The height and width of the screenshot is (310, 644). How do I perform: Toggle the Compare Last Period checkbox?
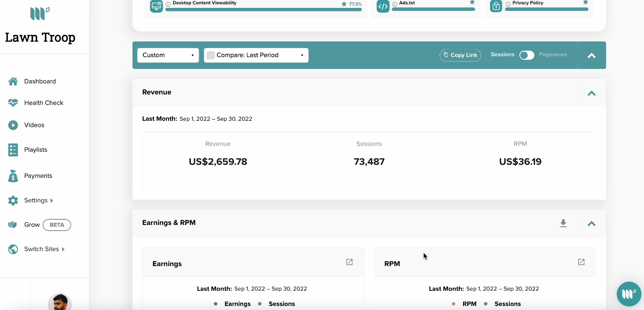(x=211, y=55)
